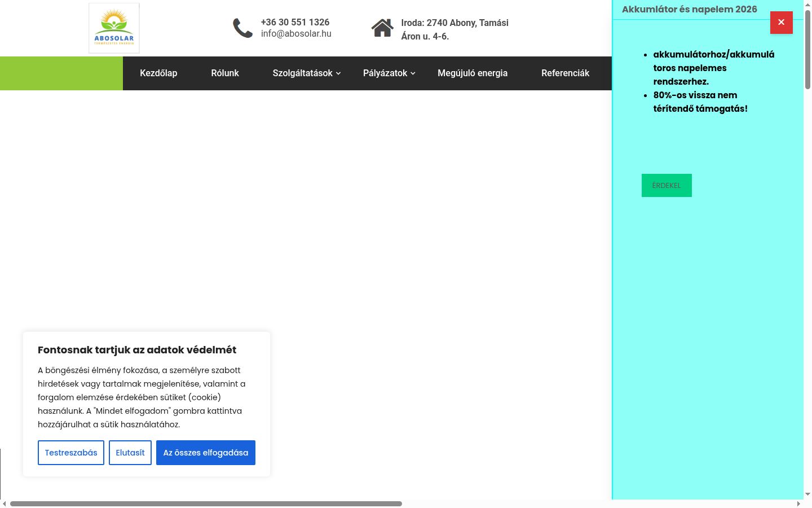Image resolution: width=812 pixels, height=508 pixels.
Task: Click the Abosolar logo image
Action: click(x=114, y=28)
